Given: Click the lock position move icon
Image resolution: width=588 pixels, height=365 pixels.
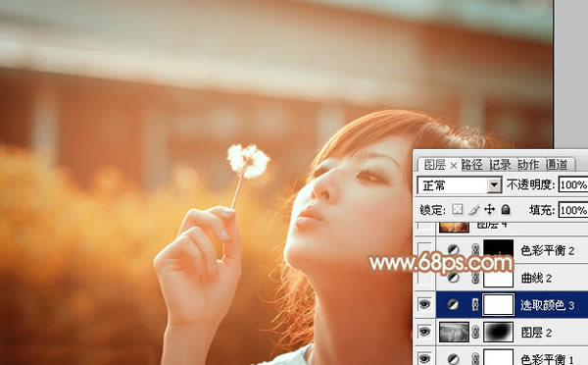Looking at the screenshot, I should [490, 210].
